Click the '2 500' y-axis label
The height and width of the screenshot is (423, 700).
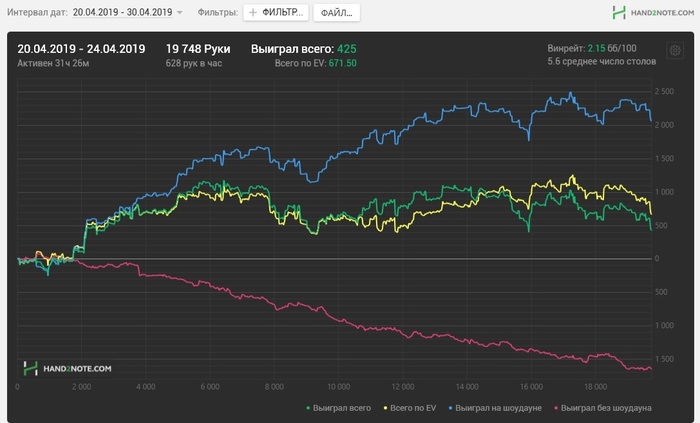point(664,92)
